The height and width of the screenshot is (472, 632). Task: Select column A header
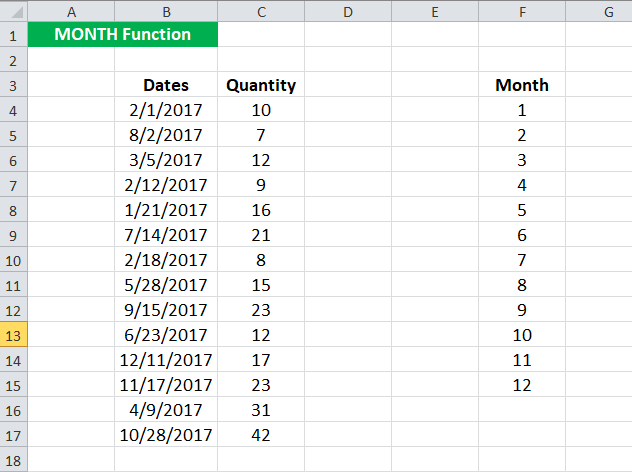point(71,12)
